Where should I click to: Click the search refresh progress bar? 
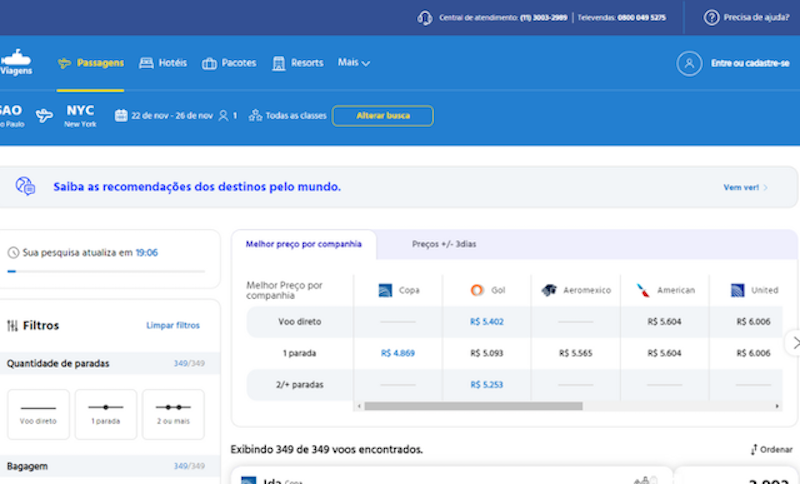click(x=106, y=271)
